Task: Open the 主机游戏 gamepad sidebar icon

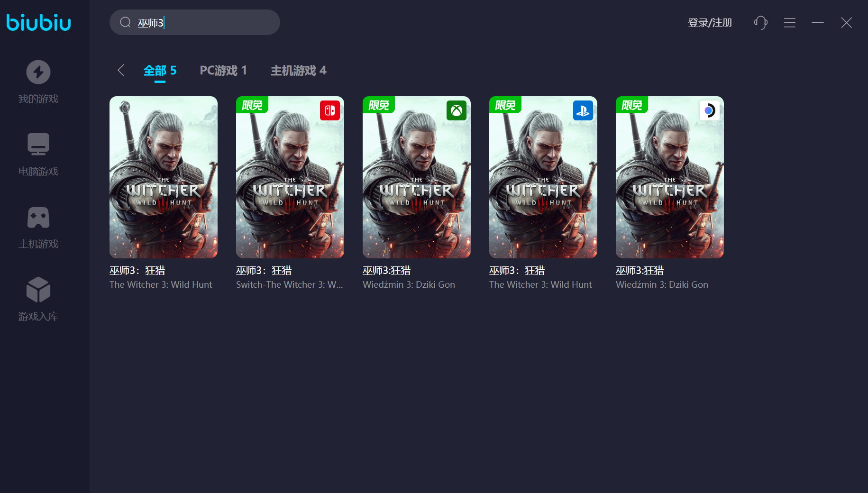Action: point(38,218)
